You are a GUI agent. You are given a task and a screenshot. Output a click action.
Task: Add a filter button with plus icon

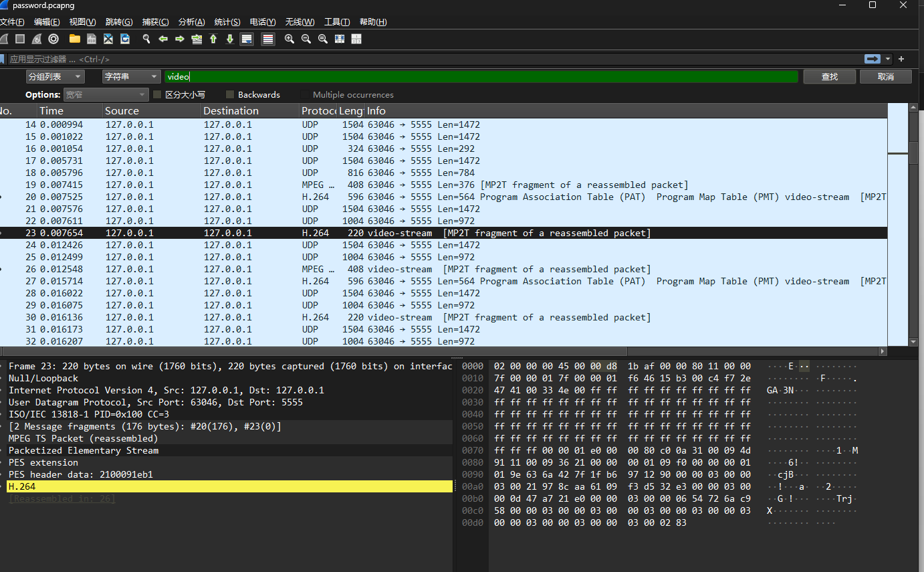pyautogui.click(x=901, y=59)
